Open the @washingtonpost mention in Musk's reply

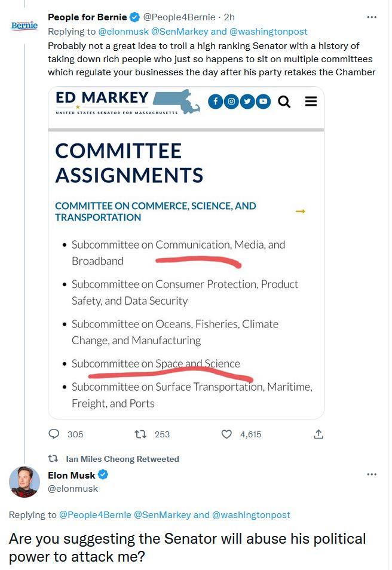(x=251, y=515)
